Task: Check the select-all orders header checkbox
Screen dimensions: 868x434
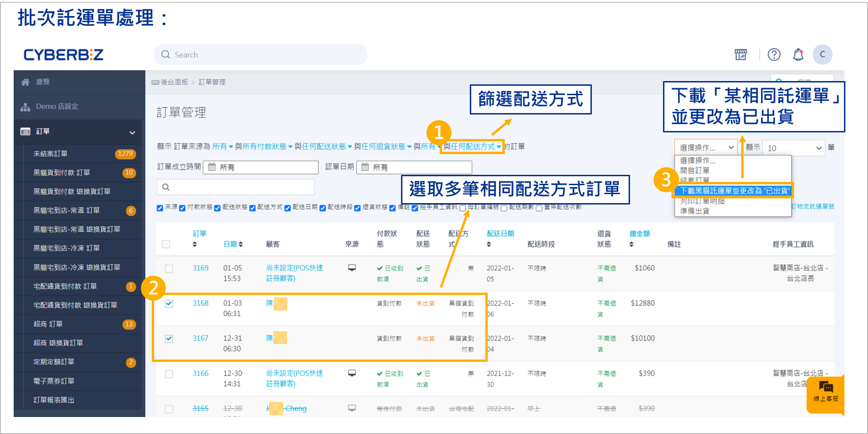Action: 166,244
